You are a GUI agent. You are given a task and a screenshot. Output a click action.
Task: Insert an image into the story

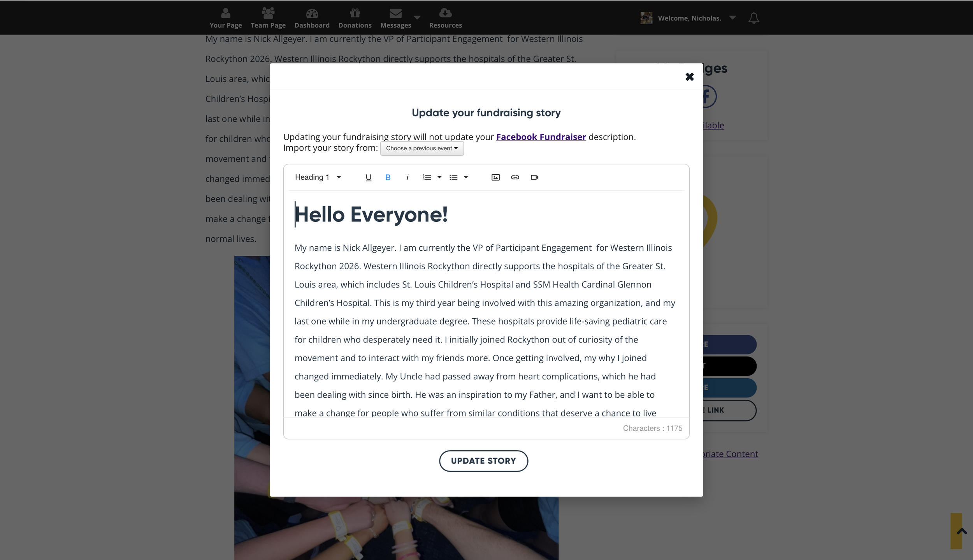coord(495,177)
